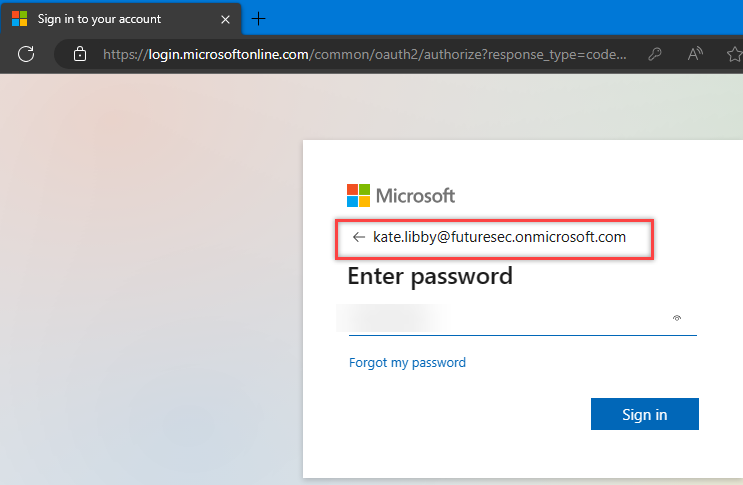Screen dimensions: 743x485
Task: Click the Microsoft four-square logo in sign-in card
Action: [x=358, y=195]
